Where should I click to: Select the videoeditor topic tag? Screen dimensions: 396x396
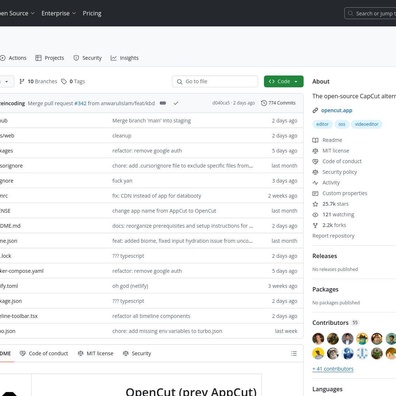pyautogui.click(x=366, y=124)
